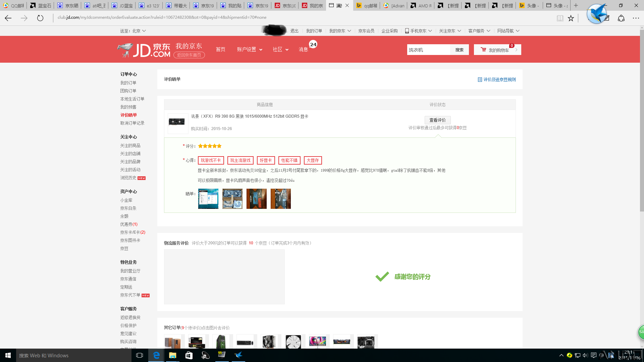The image size is (644, 362).
Task: Switch to the qq邮箱 browser tab
Action: (x=367, y=5)
